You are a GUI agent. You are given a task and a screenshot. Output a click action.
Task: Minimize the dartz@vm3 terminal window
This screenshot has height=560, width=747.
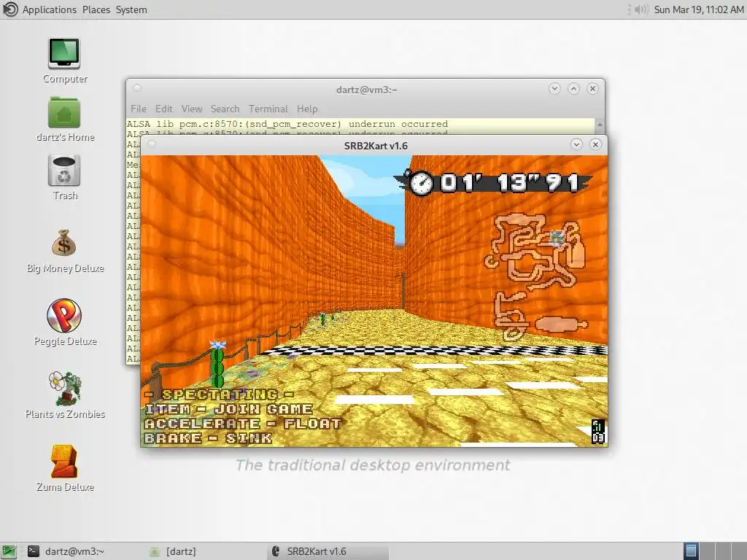click(x=554, y=88)
